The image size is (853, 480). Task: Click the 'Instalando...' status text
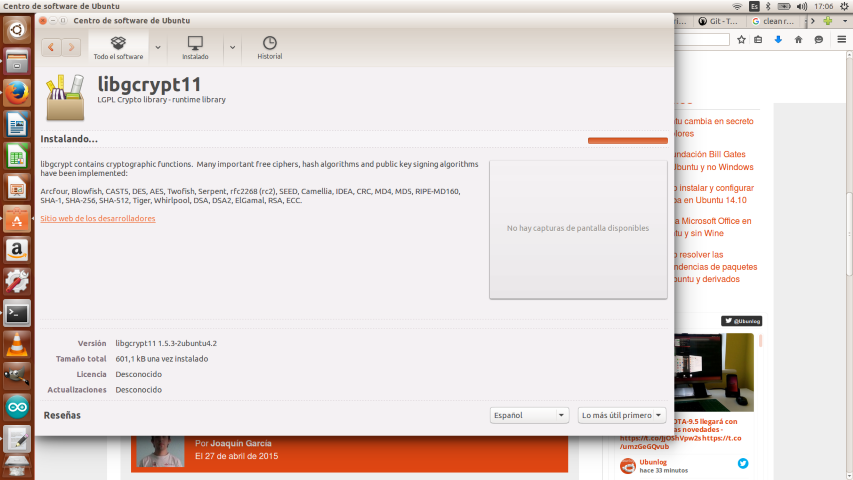tap(69, 139)
